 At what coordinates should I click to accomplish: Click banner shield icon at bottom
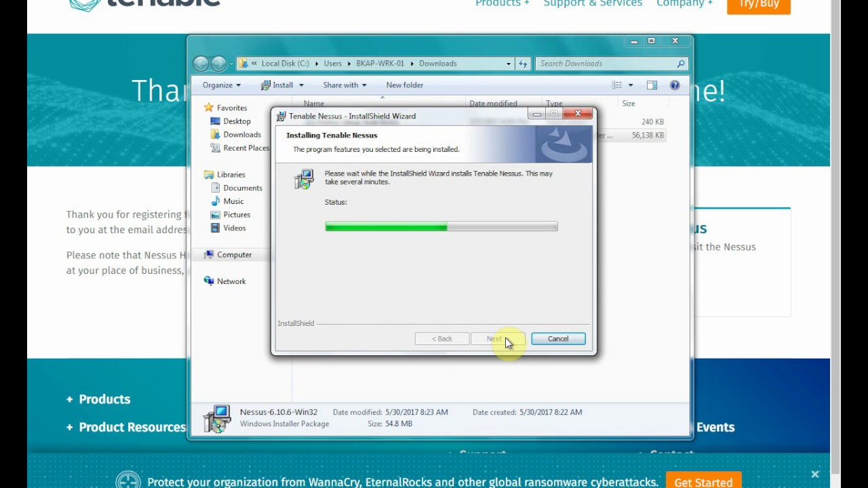(128, 481)
